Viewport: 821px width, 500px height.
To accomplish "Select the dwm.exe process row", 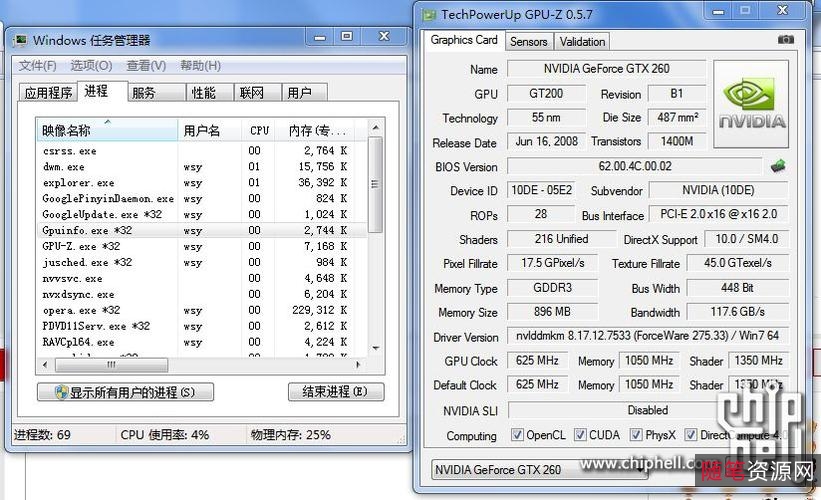I will [x=202, y=166].
